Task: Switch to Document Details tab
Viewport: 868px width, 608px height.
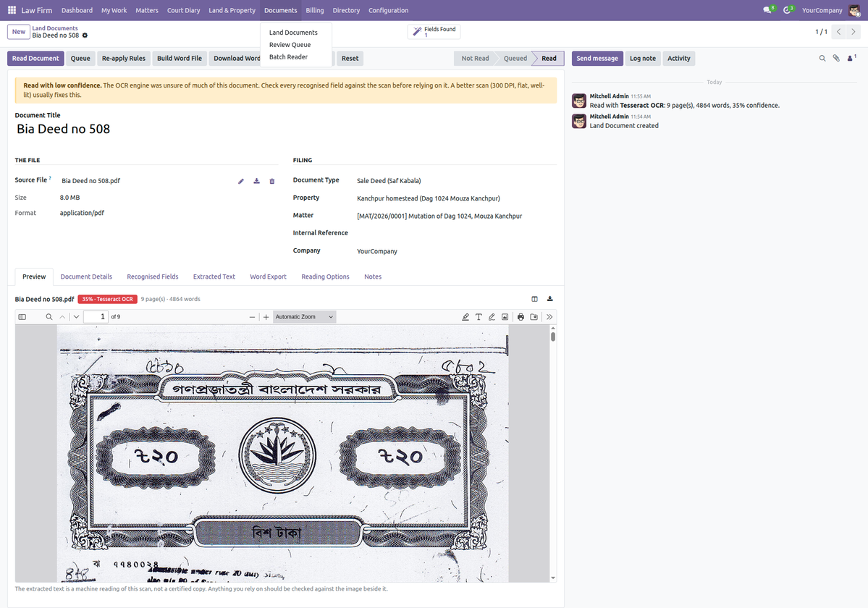Action: [x=86, y=276]
